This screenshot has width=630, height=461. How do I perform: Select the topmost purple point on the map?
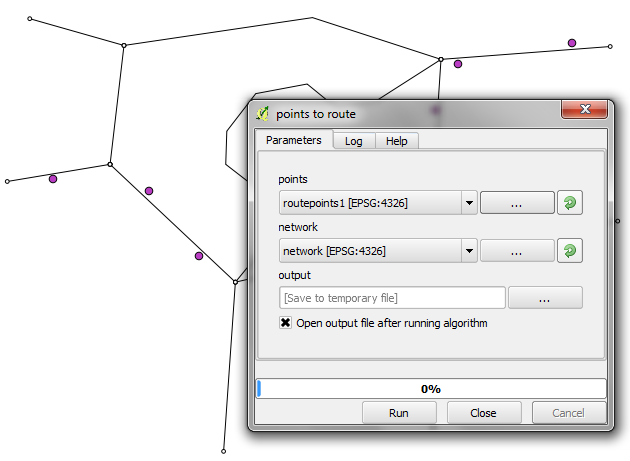pos(572,43)
